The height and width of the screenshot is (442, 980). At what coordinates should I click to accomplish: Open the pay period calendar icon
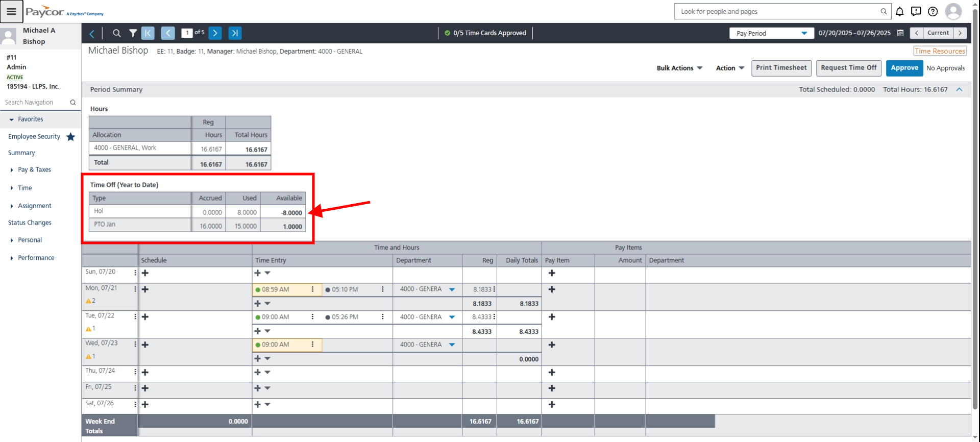pos(900,33)
